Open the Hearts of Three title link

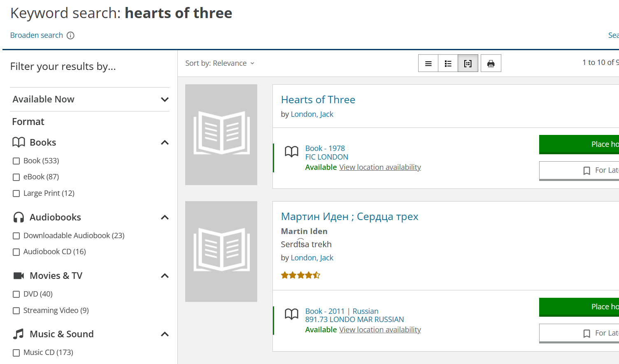[x=318, y=100]
